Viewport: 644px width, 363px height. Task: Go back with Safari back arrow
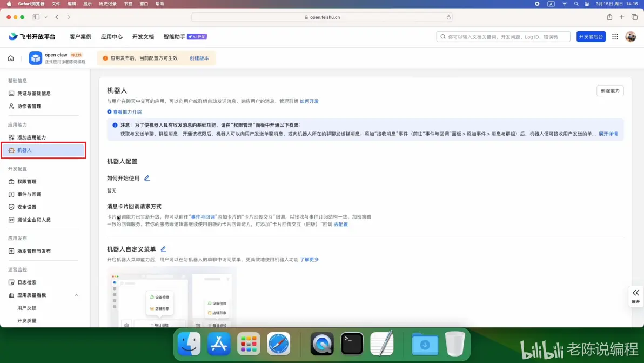[57, 17]
